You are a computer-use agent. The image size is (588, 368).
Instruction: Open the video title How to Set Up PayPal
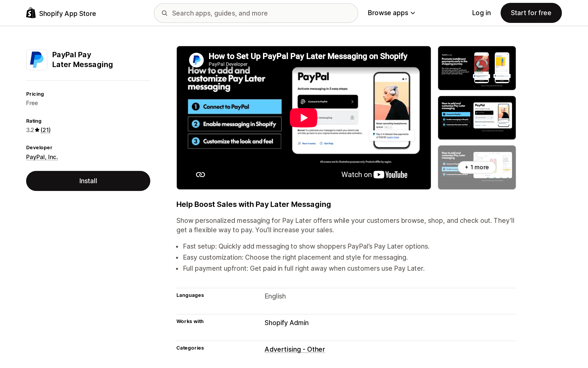(308, 56)
